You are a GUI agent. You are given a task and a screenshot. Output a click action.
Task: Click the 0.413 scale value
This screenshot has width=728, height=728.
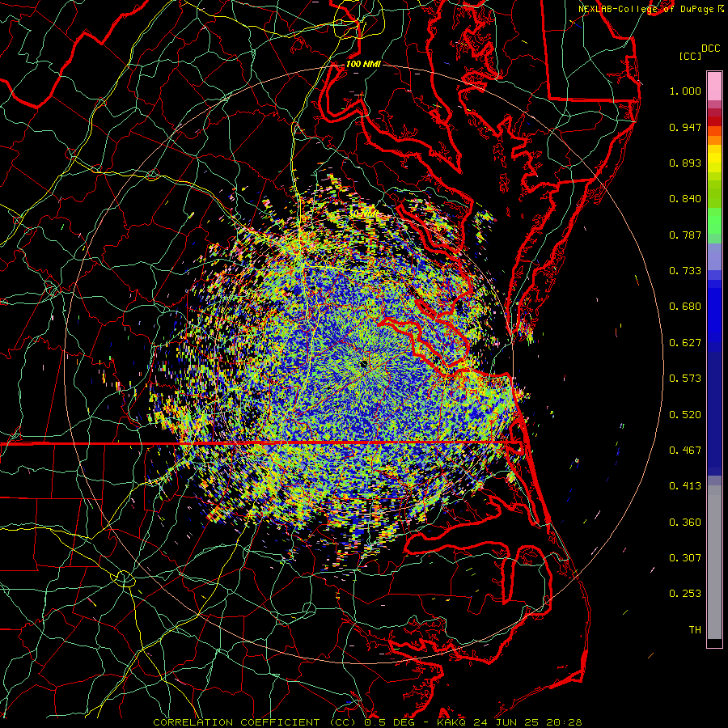point(685,486)
